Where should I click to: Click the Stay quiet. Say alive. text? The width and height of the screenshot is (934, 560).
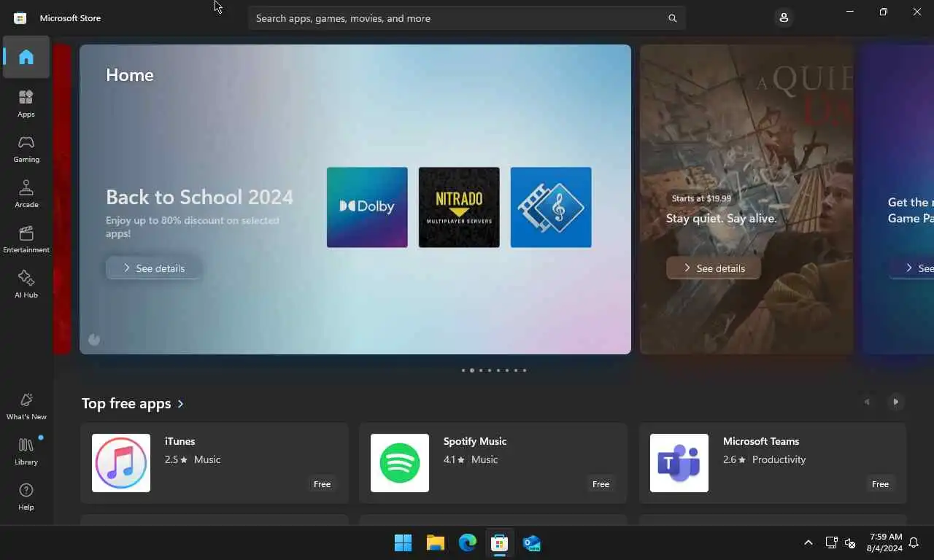click(x=721, y=218)
